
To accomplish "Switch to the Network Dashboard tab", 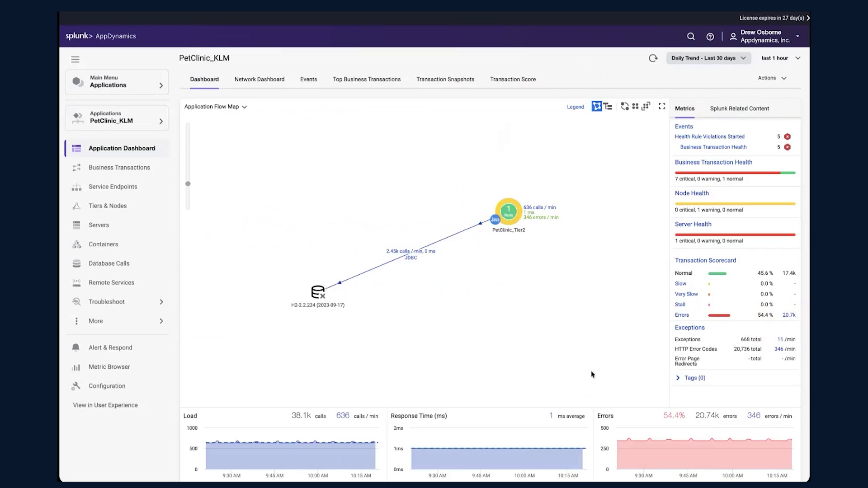I will [x=259, y=79].
